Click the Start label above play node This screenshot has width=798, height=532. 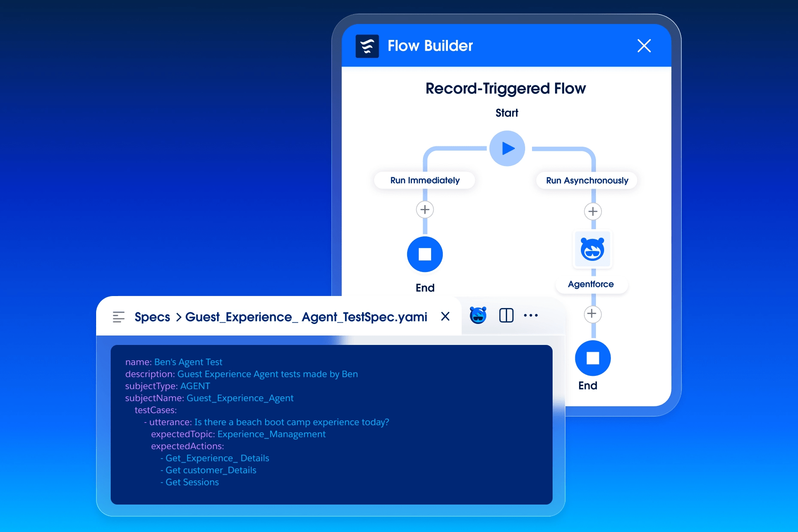[507, 113]
